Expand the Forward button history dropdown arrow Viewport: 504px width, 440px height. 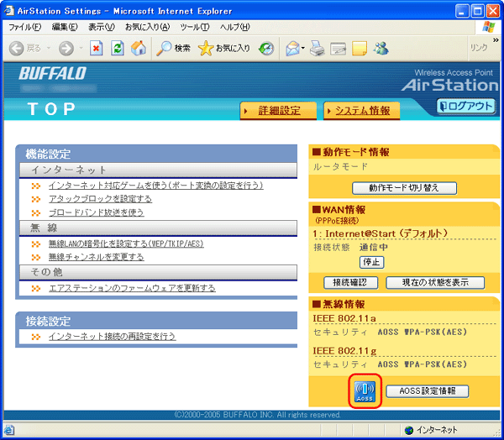(80, 49)
